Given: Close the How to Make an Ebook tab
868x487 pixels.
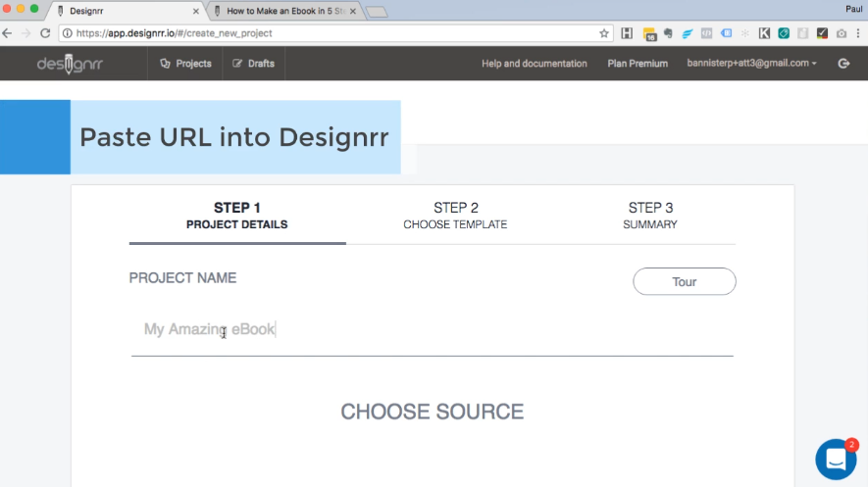Looking at the screenshot, I should pos(353,11).
